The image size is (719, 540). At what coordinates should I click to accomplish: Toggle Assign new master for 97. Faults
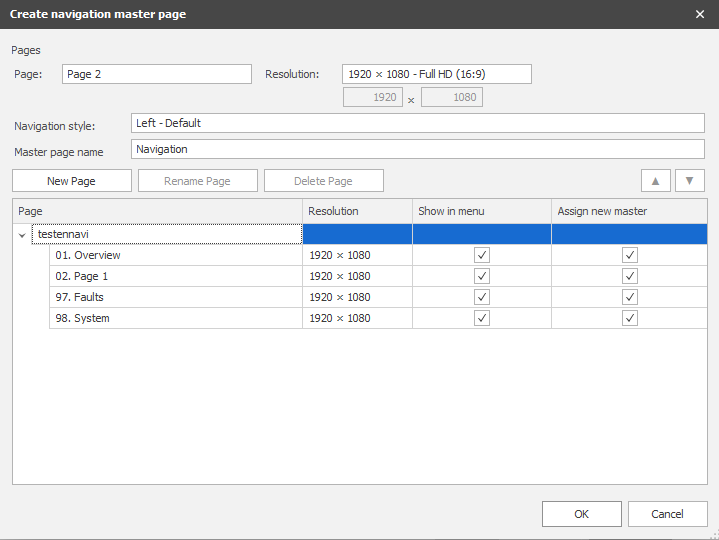pos(630,297)
